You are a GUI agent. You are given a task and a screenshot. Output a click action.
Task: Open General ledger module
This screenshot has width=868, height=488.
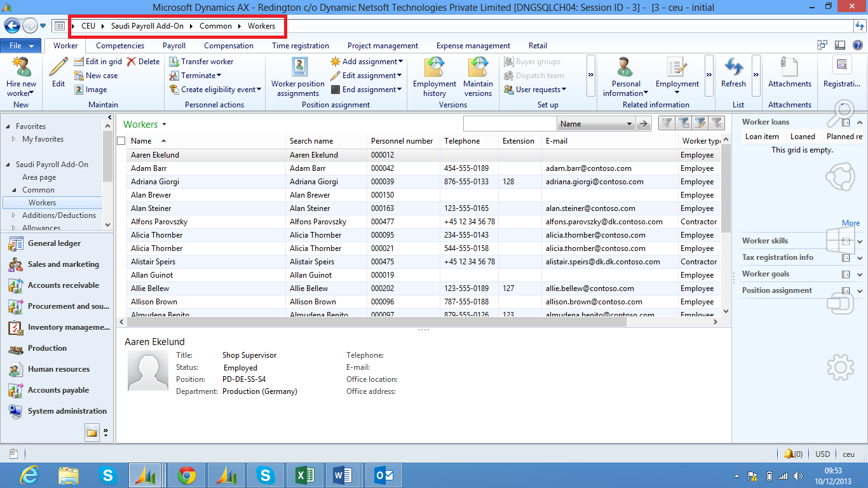pos(55,243)
